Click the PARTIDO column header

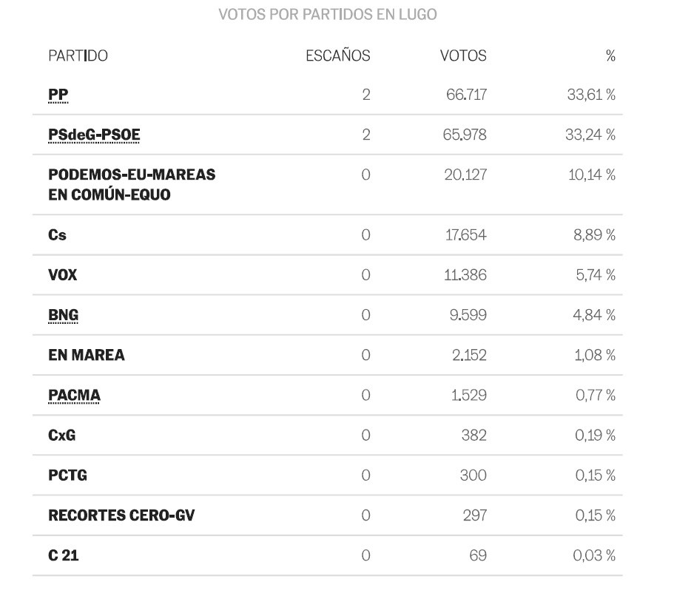[x=78, y=56]
